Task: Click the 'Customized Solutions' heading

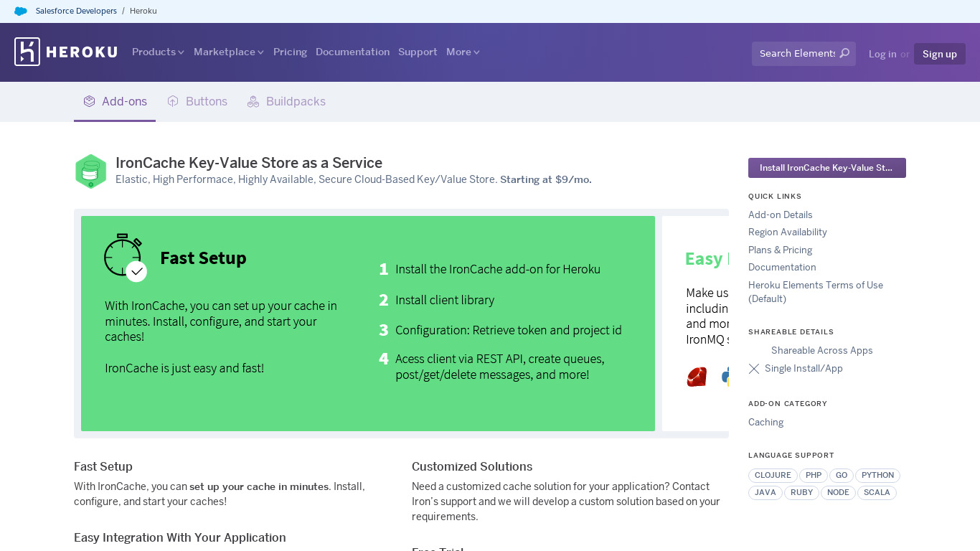Action: coord(472,466)
